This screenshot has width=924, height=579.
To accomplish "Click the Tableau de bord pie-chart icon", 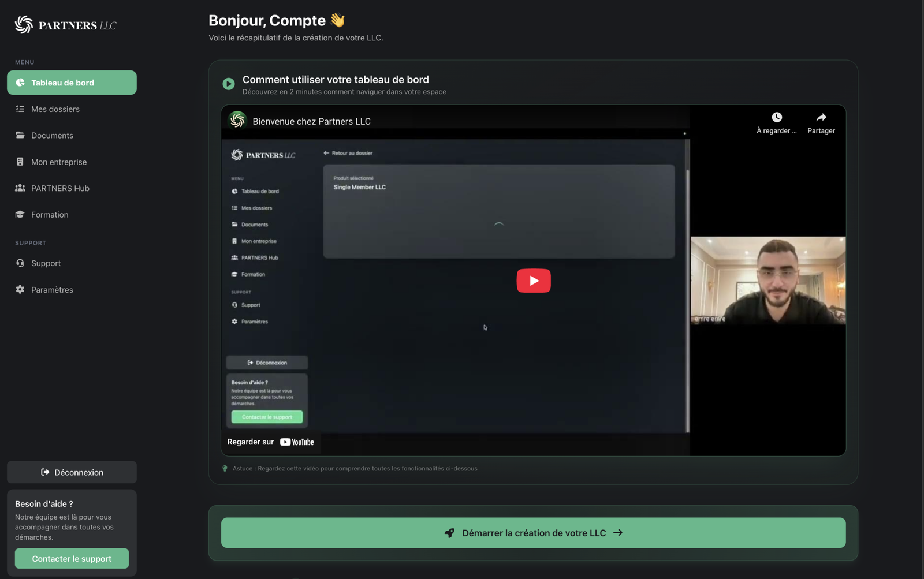I will (20, 83).
